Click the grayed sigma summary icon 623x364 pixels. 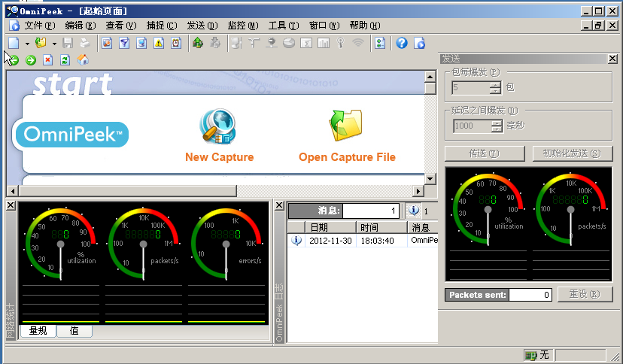[306, 43]
